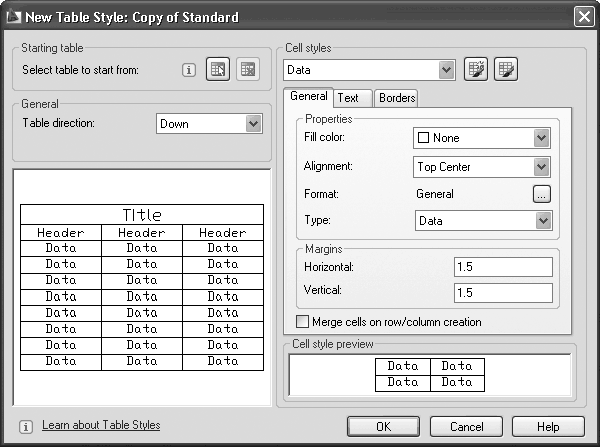
Task: Open the manage cell styles icon
Action: coord(507,70)
